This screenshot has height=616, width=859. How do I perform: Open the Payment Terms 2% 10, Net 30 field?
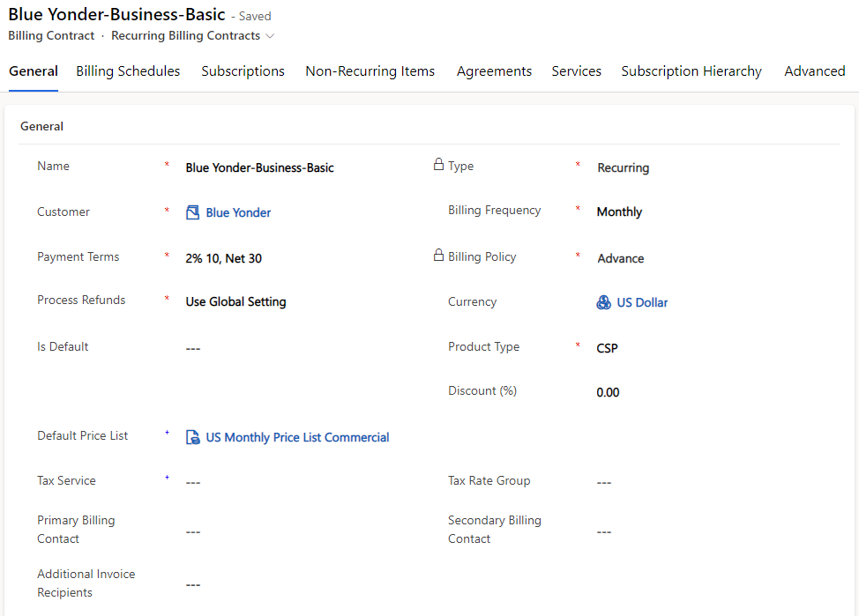(x=223, y=258)
